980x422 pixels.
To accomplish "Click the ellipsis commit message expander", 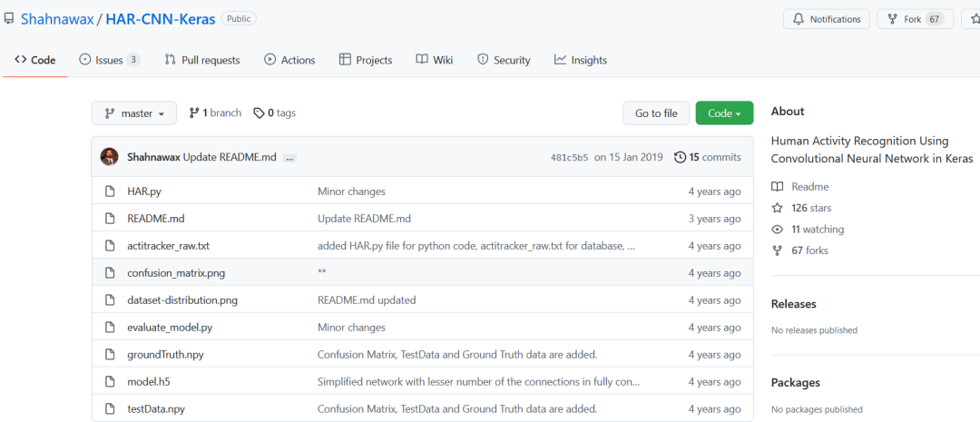I will [x=289, y=157].
